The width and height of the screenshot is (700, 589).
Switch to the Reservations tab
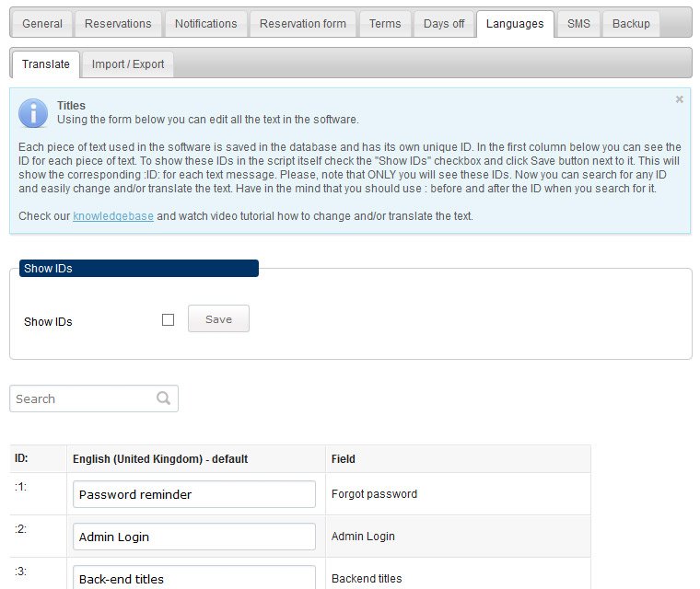tap(118, 24)
